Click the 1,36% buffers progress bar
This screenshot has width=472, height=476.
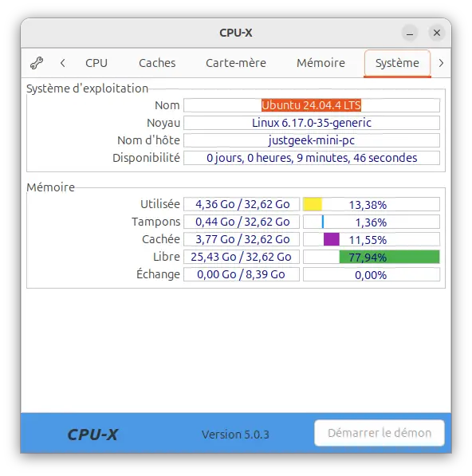[372, 222]
